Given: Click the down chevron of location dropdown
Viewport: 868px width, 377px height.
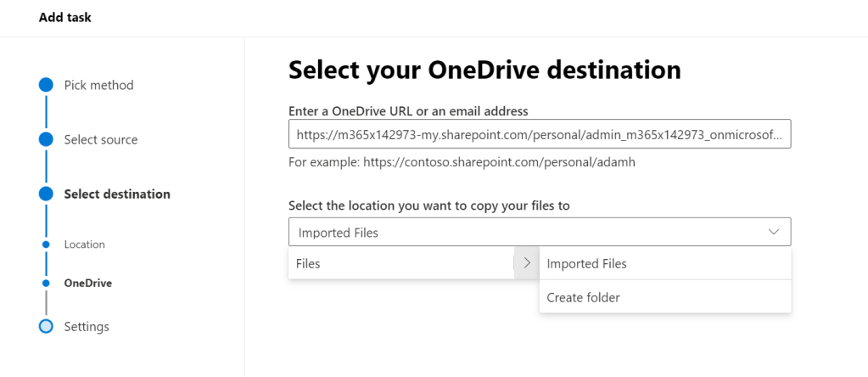Looking at the screenshot, I should 773,232.
